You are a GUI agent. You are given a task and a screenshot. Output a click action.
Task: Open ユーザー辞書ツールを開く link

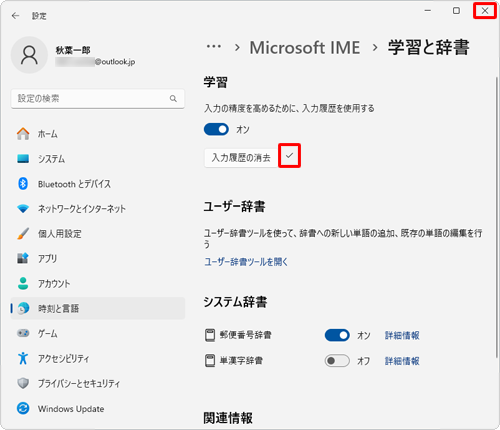click(x=246, y=262)
